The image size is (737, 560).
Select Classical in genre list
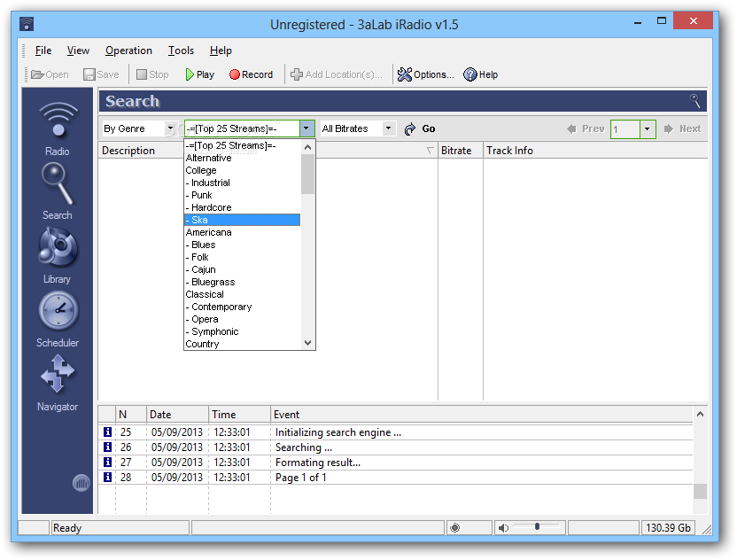tap(242, 294)
